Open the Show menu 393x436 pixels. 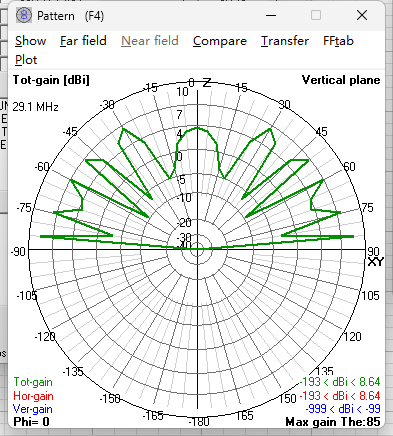(30, 41)
